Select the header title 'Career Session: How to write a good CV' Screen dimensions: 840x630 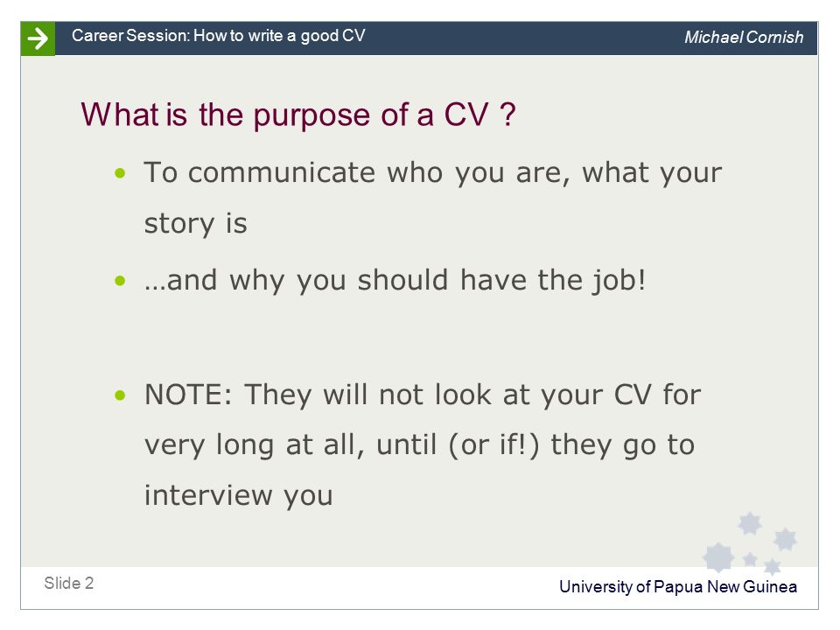pos(219,35)
